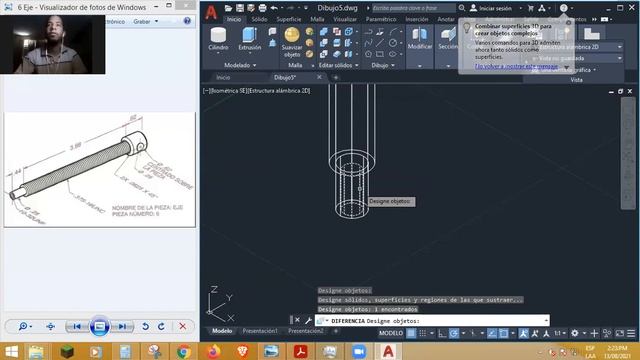
Task: Toggle orthogonal mode in status bar
Action: 442,333
